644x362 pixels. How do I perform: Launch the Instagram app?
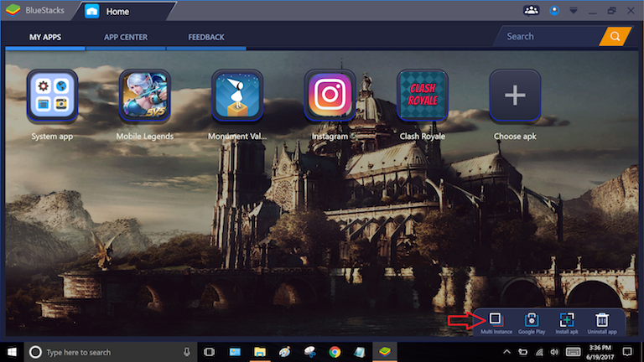(330, 96)
